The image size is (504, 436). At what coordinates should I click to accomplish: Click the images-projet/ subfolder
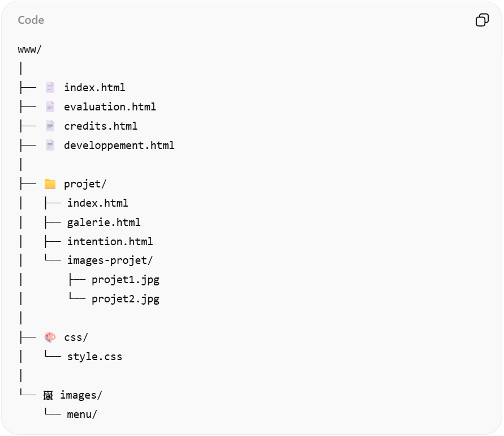click(110, 260)
